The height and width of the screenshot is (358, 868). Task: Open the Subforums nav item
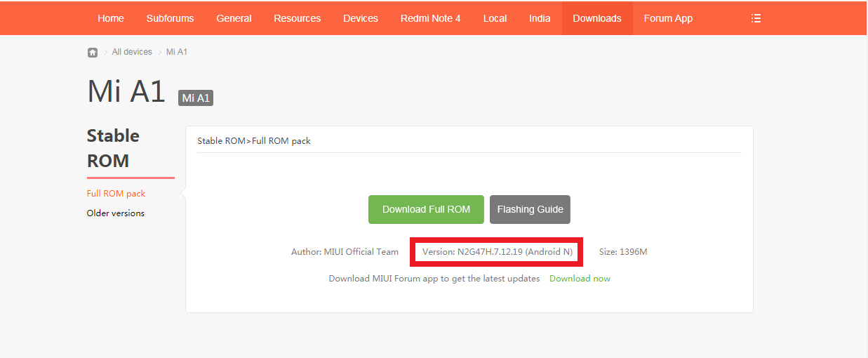point(170,18)
